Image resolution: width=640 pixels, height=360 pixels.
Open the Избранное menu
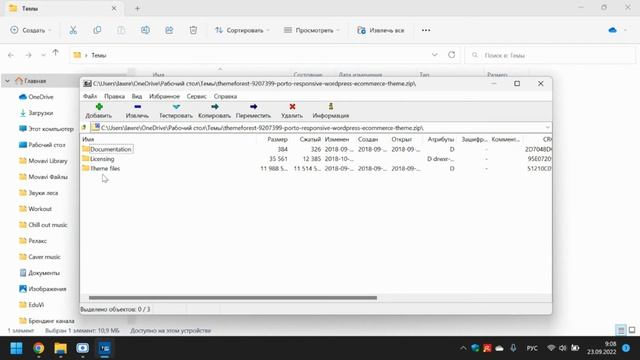164,96
